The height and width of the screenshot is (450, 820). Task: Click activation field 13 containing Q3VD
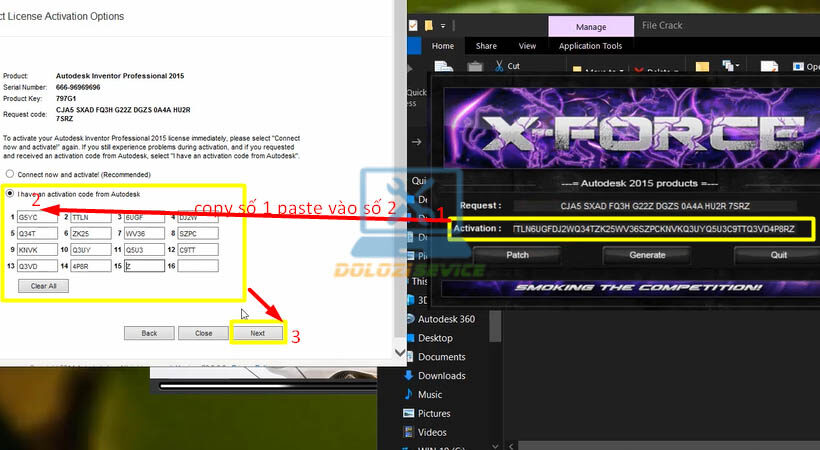pyautogui.click(x=37, y=266)
